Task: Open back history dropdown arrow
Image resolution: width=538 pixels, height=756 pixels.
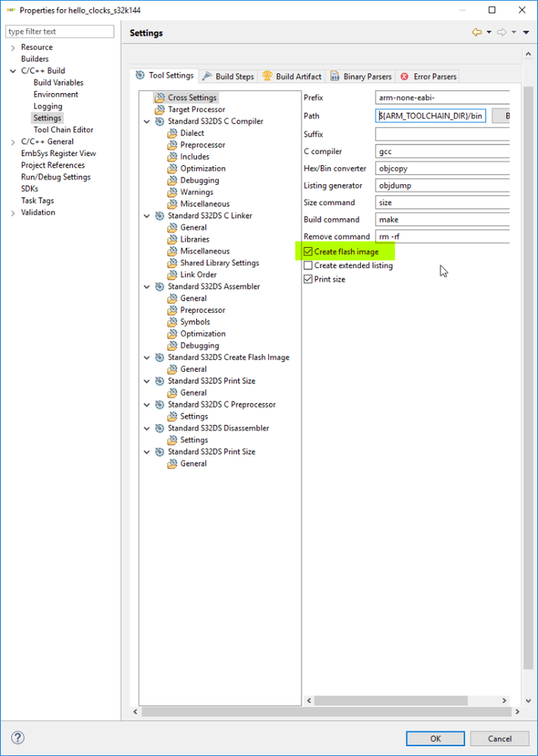Action: pos(488,33)
